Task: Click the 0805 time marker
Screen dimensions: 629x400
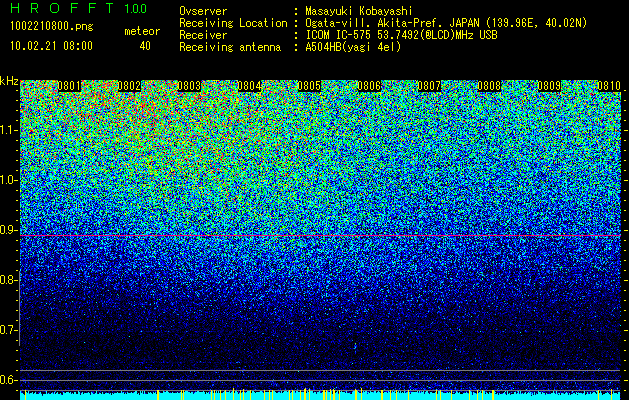Action: click(309, 86)
